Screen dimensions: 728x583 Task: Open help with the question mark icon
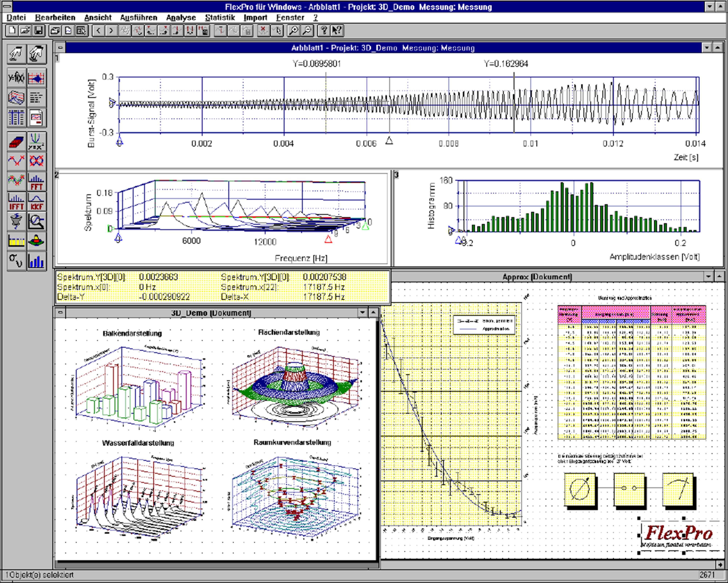pos(324,31)
